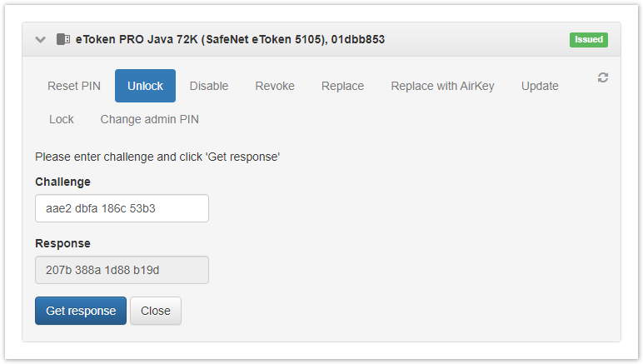The width and height of the screenshot is (643, 364).
Task: Choose the Lock action
Action: (62, 119)
